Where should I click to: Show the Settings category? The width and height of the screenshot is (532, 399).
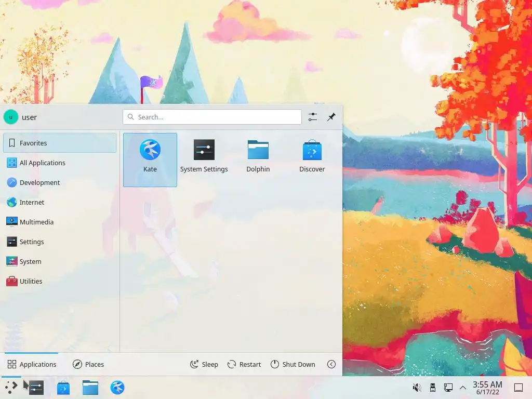coord(60,242)
